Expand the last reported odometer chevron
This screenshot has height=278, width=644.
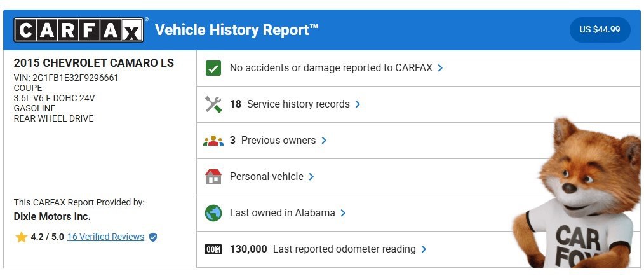[x=424, y=249]
